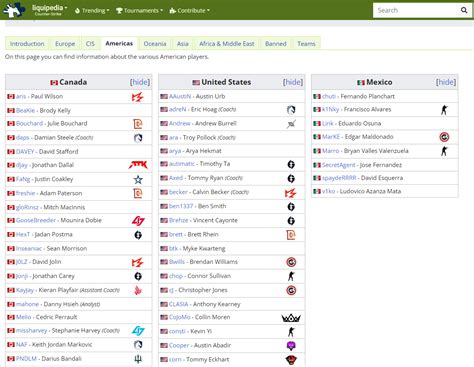Click star team logo beside FaNg
Screen dimensions: 474x367
[x=138, y=180]
